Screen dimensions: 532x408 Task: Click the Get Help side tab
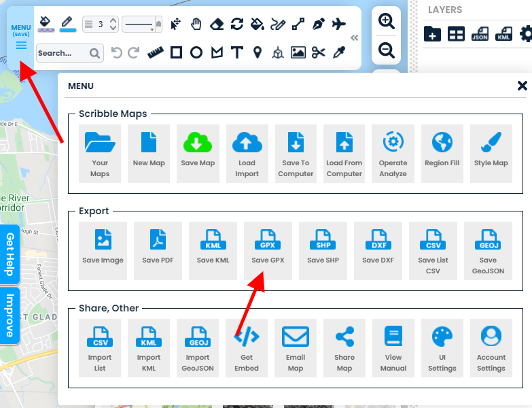click(x=10, y=254)
